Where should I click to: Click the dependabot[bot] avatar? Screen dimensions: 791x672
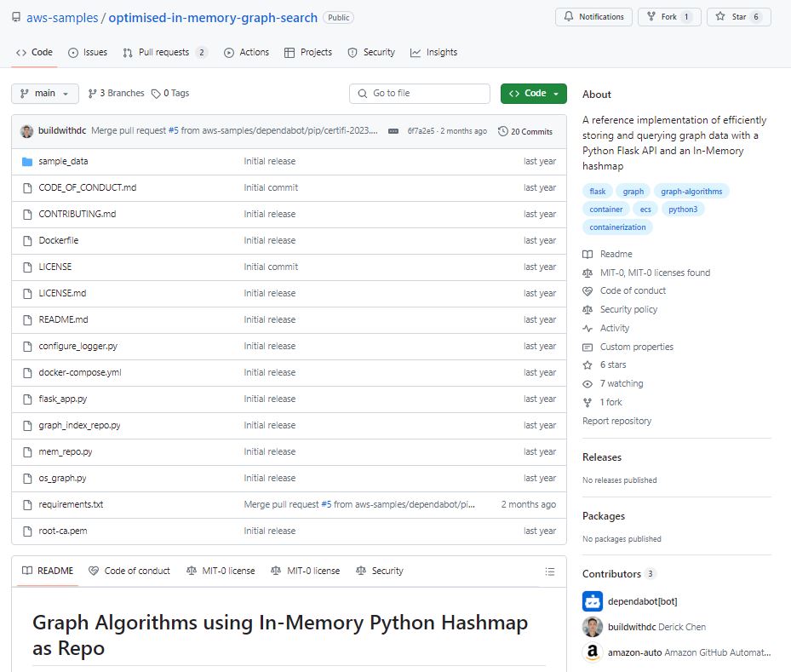point(593,601)
